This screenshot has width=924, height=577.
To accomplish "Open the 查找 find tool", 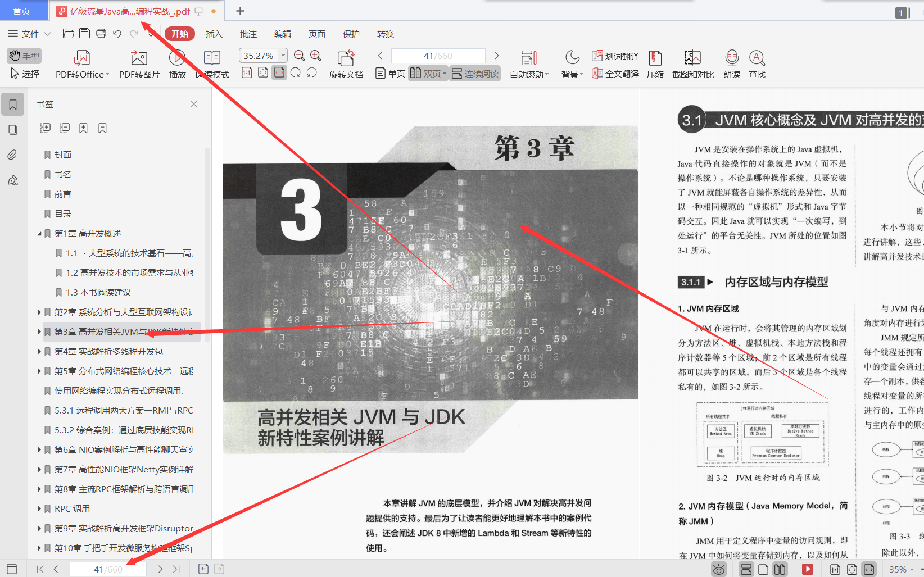I will click(x=757, y=63).
